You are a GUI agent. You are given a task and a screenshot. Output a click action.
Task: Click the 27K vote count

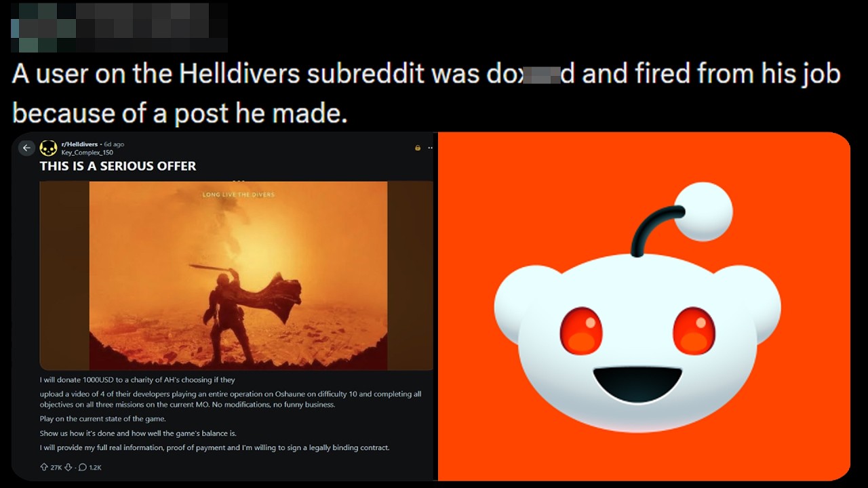point(56,467)
